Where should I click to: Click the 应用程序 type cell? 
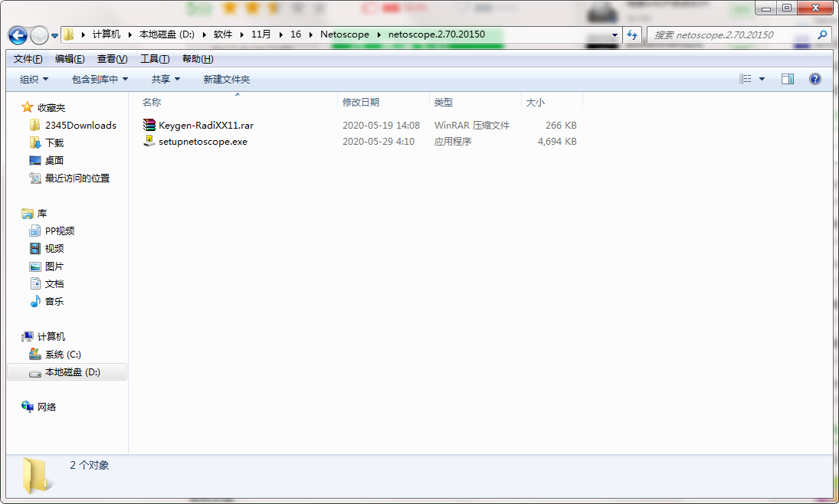453,141
